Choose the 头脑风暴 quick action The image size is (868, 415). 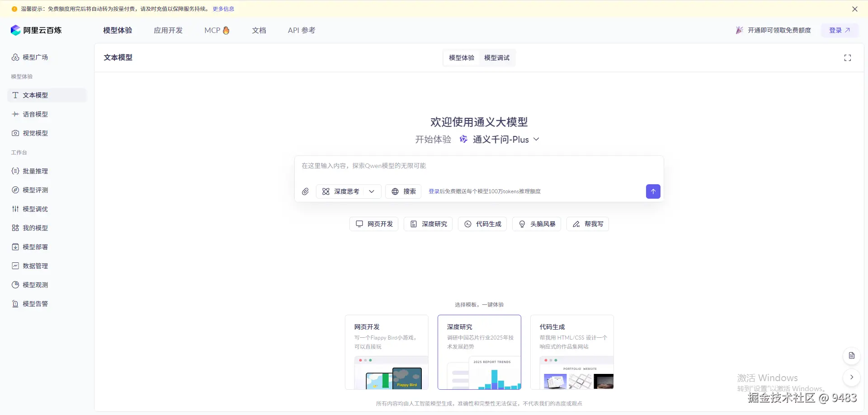coord(537,224)
